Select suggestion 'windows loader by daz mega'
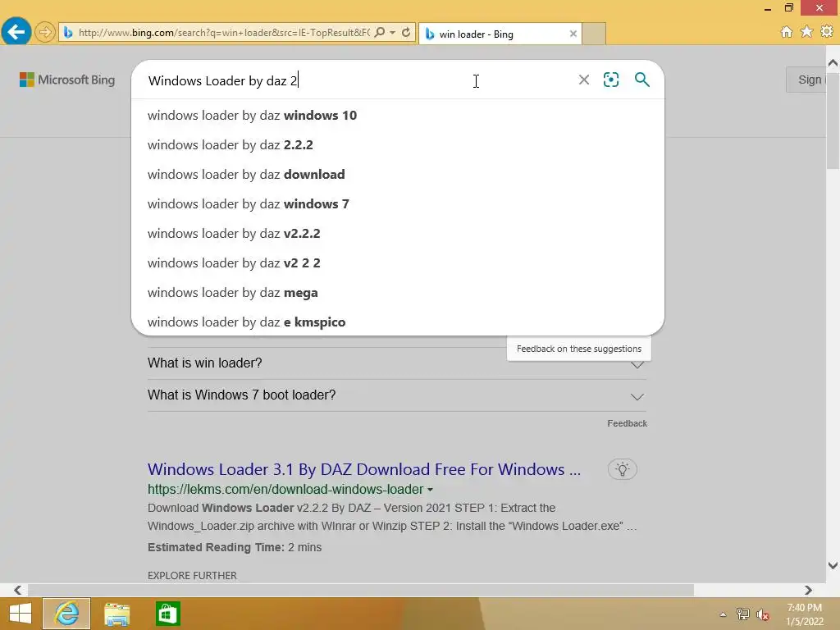The width and height of the screenshot is (840, 630). (398, 293)
